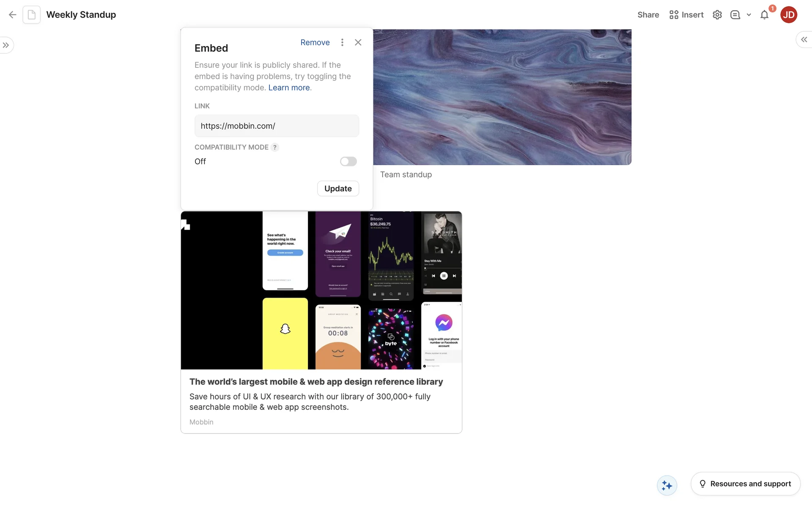Show compatibility mode help tooltip
Viewport: 812px width, 508px height.
coord(275,147)
